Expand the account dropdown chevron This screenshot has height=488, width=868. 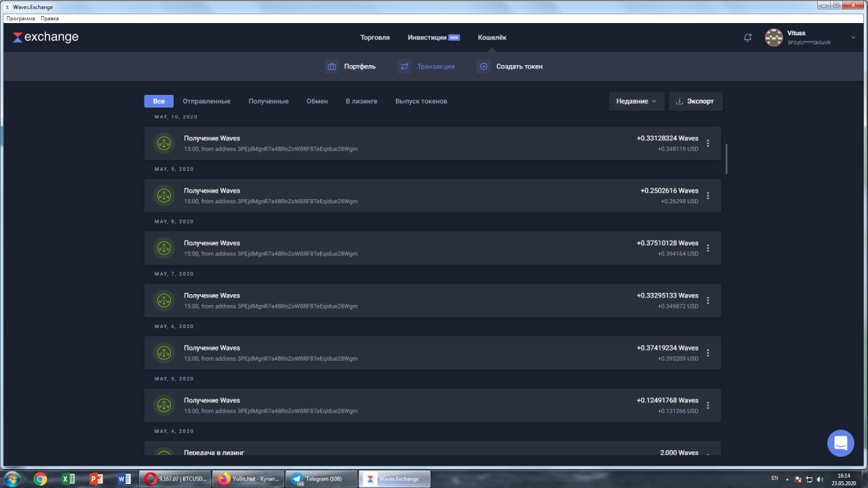[853, 38]
